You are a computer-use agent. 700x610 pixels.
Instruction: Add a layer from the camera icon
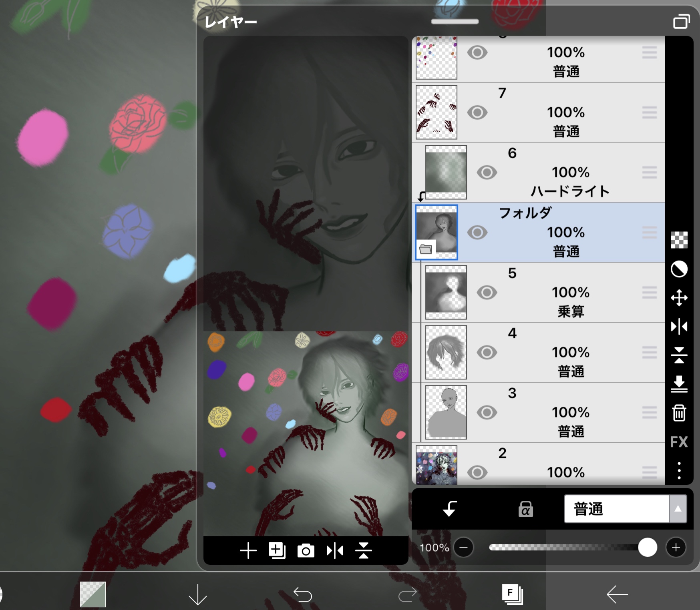pyautogui.click(x=306, y=551)
